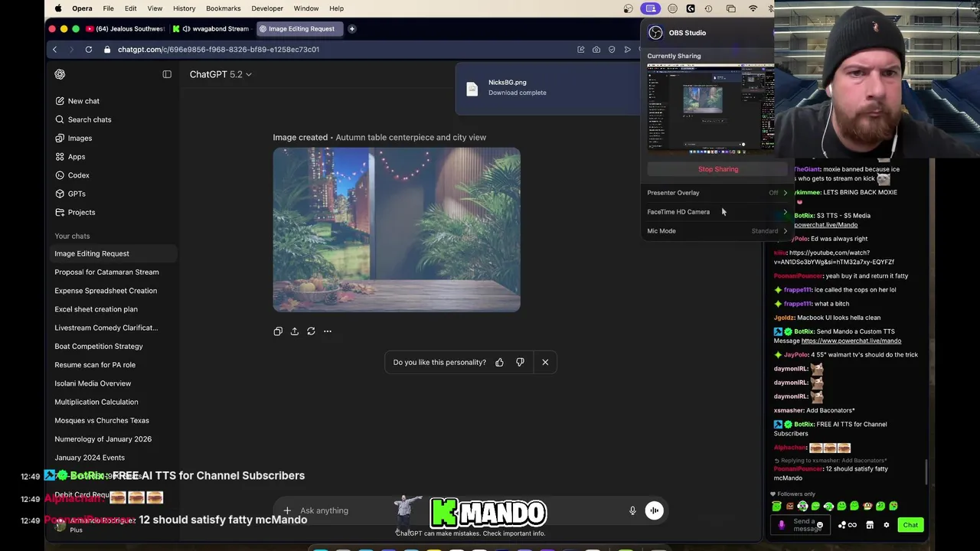980x551 pixels.
Task: Click the plus attach button in composer
Action: coord(287,510)
